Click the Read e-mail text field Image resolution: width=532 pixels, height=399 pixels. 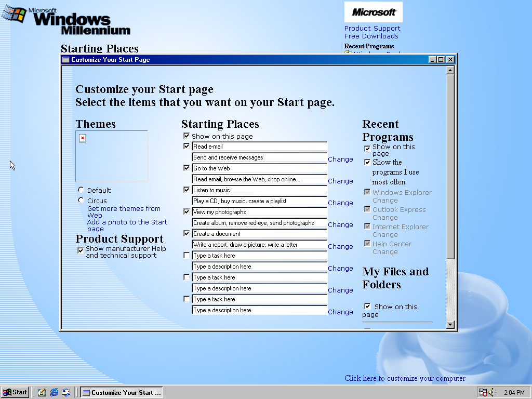(260, 147)
